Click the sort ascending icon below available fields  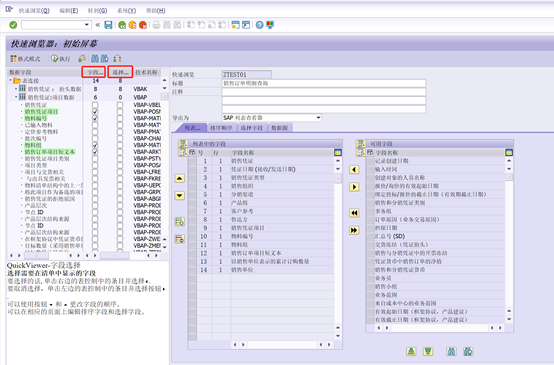pos(411,351)
